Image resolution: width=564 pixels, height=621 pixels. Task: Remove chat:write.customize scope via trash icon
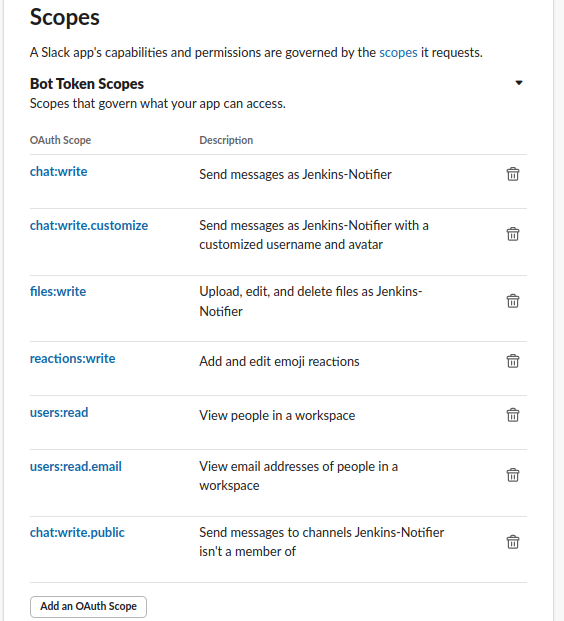513,234
